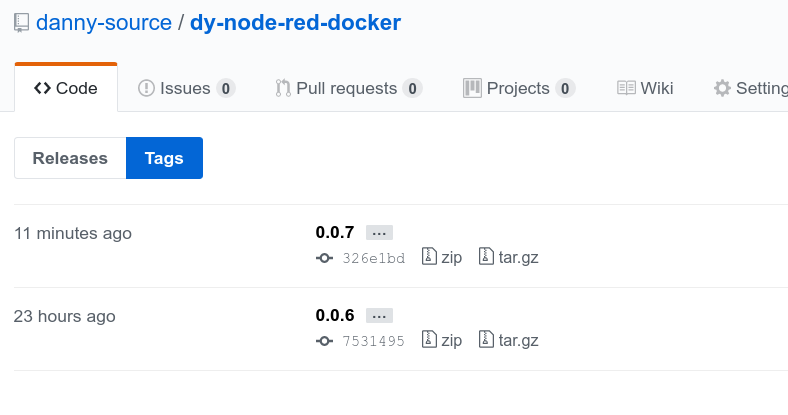The width and height of the screenshot is (788, 415).
Task: Download zip archive for tag 0.0.7
Action: point(442,257)
